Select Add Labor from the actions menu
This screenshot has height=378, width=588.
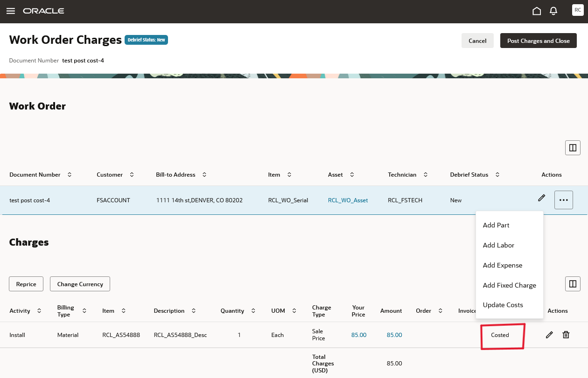tap(498, 245)
